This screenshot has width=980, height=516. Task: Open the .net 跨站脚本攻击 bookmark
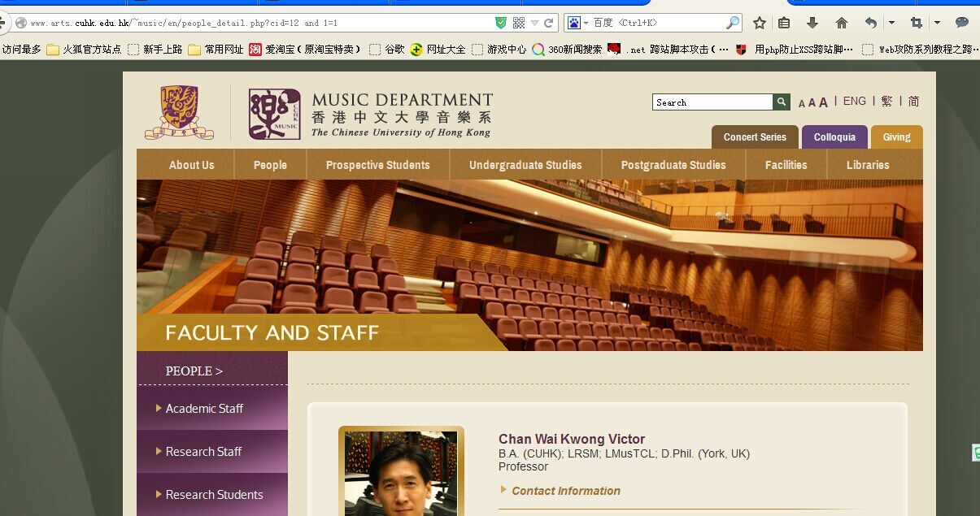[x=669, y=50]
